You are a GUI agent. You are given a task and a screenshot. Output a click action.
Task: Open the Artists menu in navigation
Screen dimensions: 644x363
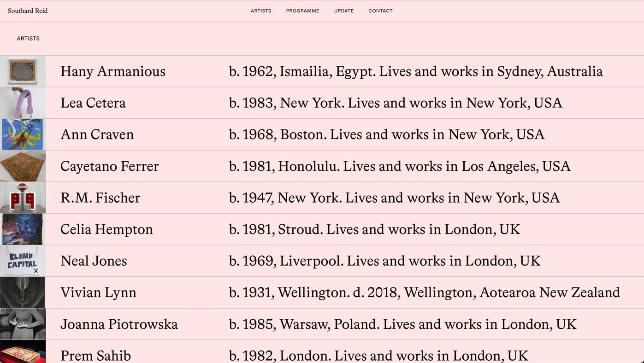261,11
